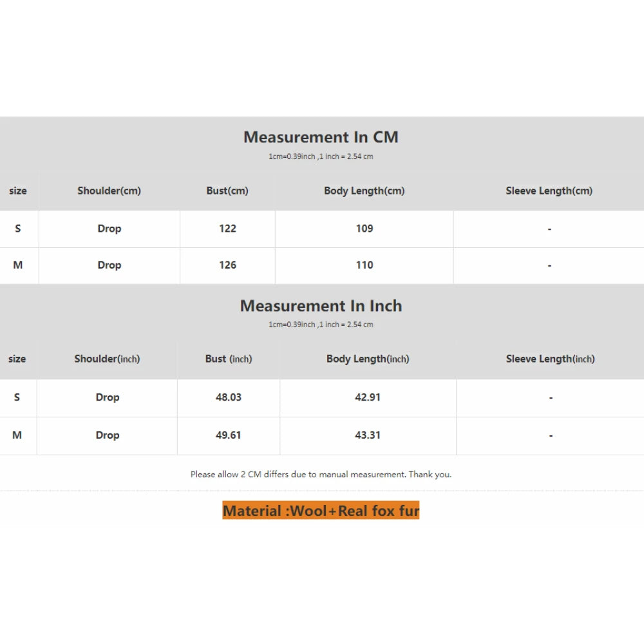Click the 'Measurement In Inch' heading
Screen dimensions: 644x644
[x=321, y=306]
